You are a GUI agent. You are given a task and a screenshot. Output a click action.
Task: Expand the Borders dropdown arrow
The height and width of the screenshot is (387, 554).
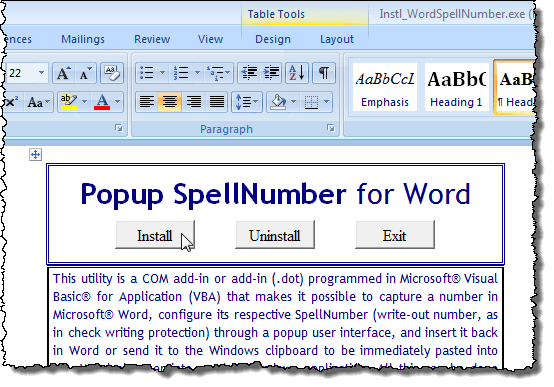326,102
